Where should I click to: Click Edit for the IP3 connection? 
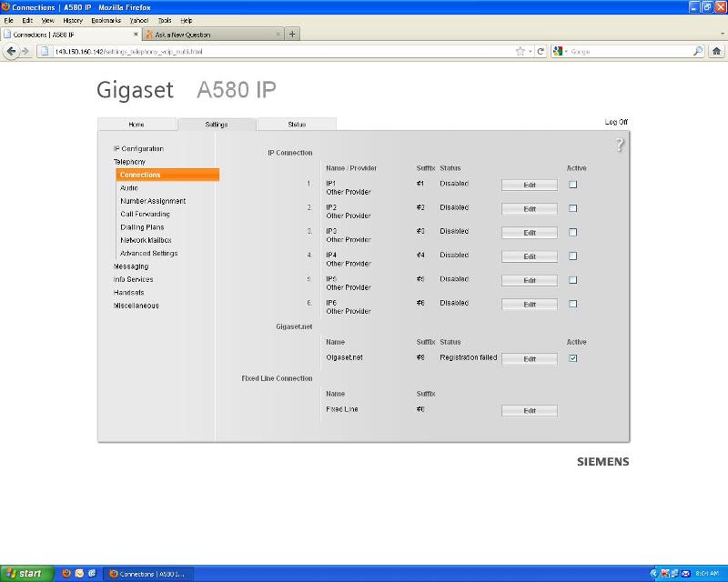point(530,233)
